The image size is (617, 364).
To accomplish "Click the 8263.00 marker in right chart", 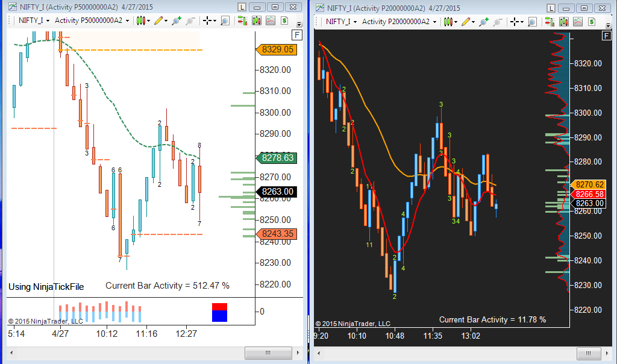I will pos(588,203).
